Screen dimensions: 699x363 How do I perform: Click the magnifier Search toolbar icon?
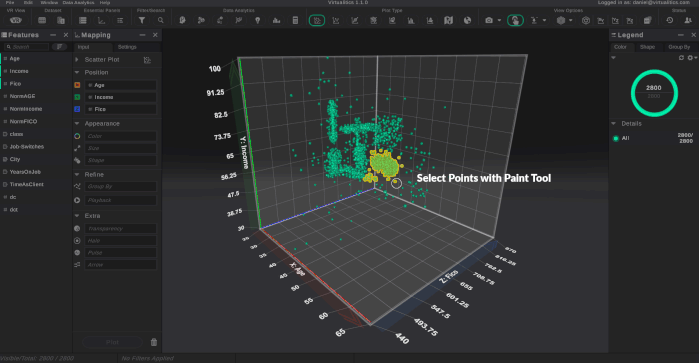(x=160, y=20)
